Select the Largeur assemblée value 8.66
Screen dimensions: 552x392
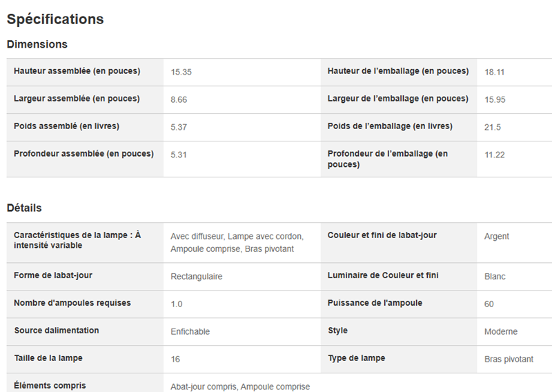[179, 99]
